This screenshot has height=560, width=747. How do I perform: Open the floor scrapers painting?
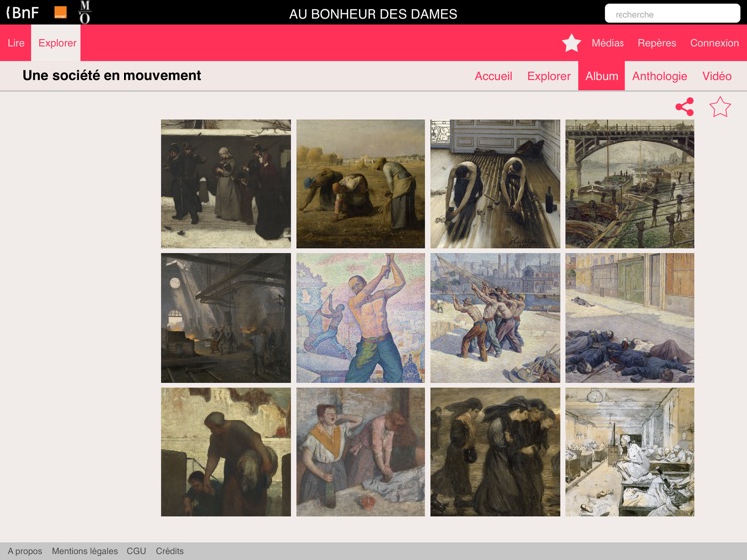[x=495, y=183]
